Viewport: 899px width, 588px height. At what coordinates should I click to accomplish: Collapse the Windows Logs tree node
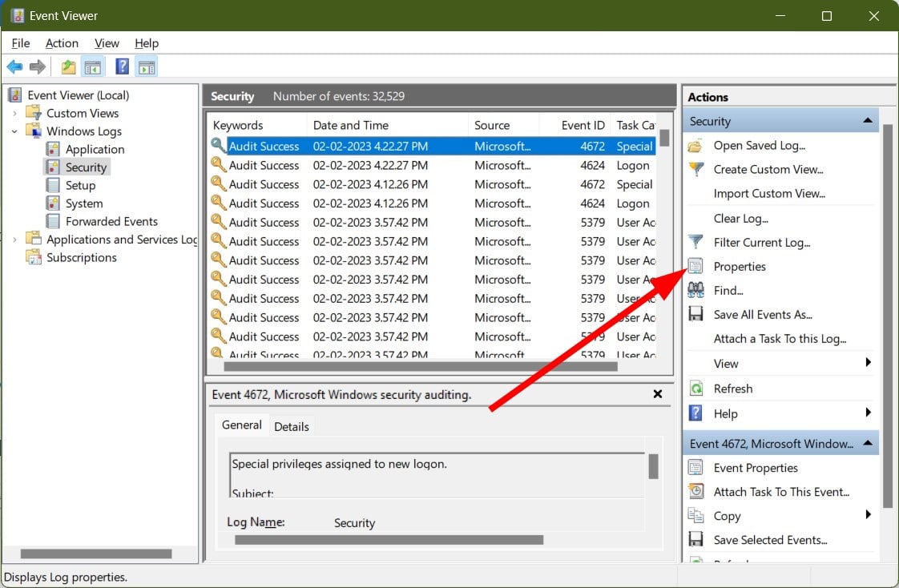click(15, 131)
